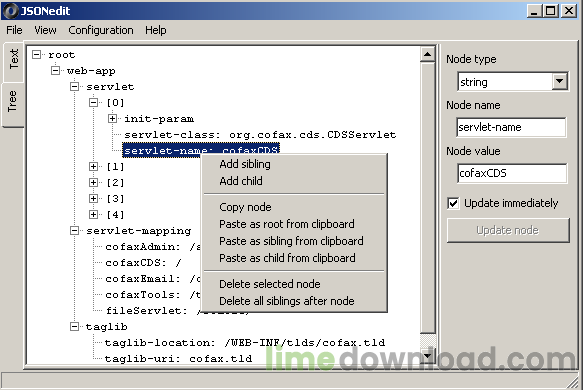The width and height of the screenshot is (583, 390).
Task: Select the servlet-class tree row
Action: click(x=260, y=135)
